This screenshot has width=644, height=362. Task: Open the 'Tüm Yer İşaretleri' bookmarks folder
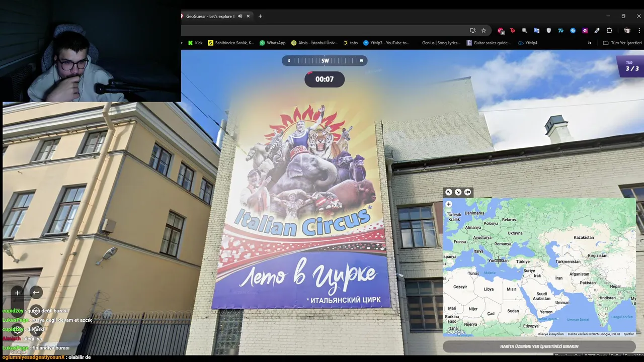(622, 43)
